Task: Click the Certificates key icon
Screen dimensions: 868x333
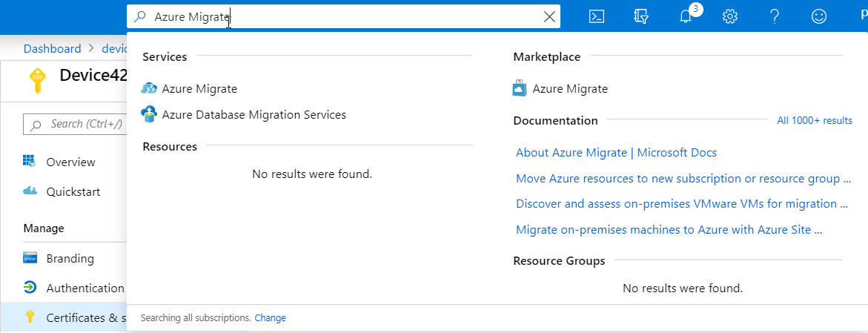Action: 30,317
